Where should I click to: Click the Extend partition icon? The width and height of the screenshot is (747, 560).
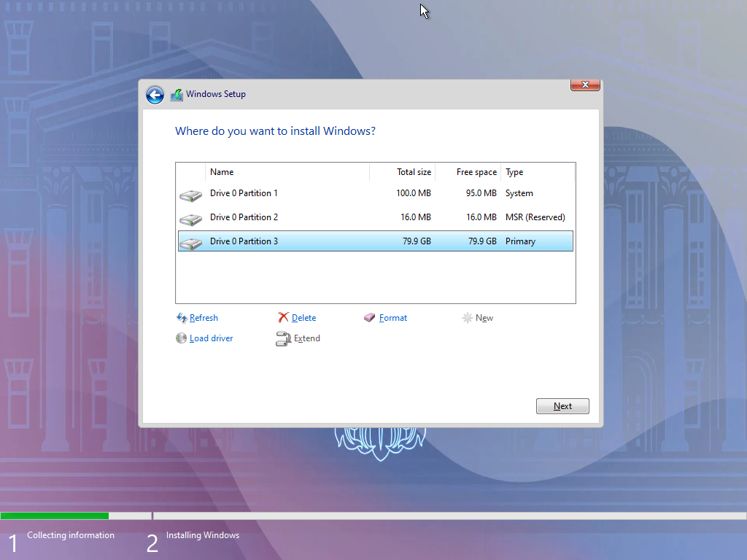[x=284, y=338]
